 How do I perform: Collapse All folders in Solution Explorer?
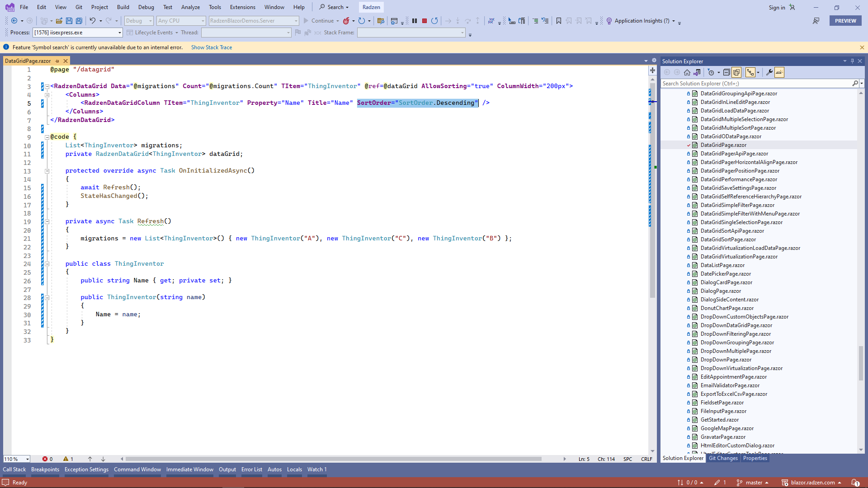coord(726,72)
